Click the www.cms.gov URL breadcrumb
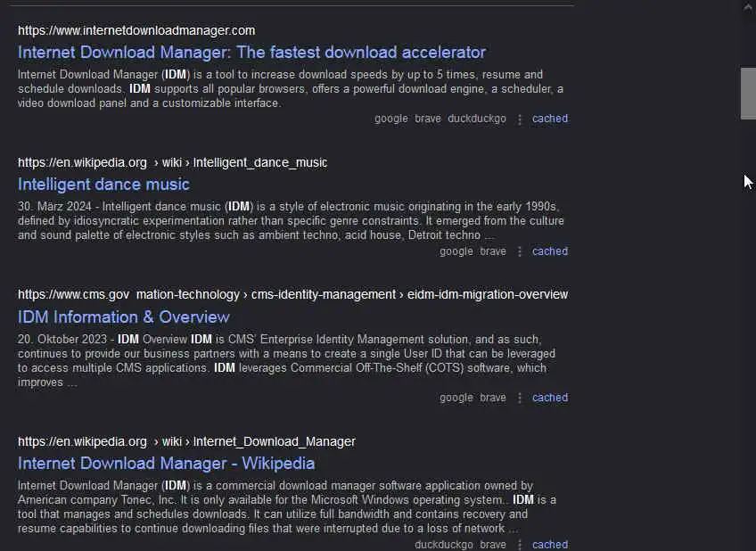Screen dimensions: 756x551 (x=292, y=294)
